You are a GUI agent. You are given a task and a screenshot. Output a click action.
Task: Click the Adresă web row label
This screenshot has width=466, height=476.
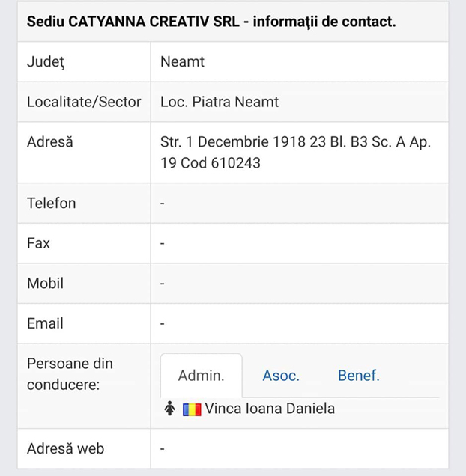pyautogui.click(x=65, y=449)
